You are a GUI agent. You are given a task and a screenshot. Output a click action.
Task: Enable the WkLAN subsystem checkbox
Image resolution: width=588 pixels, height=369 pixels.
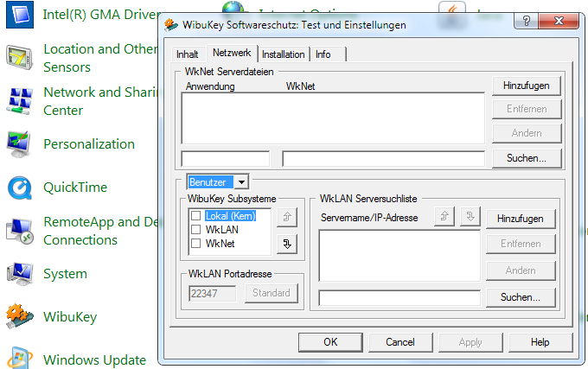(x=195, y=229)
